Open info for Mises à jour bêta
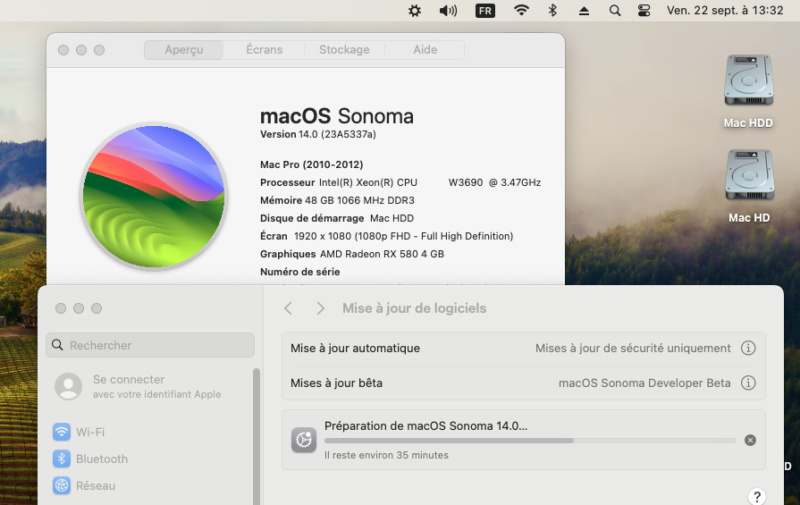The image size is (800, 505). pos(748,383)
